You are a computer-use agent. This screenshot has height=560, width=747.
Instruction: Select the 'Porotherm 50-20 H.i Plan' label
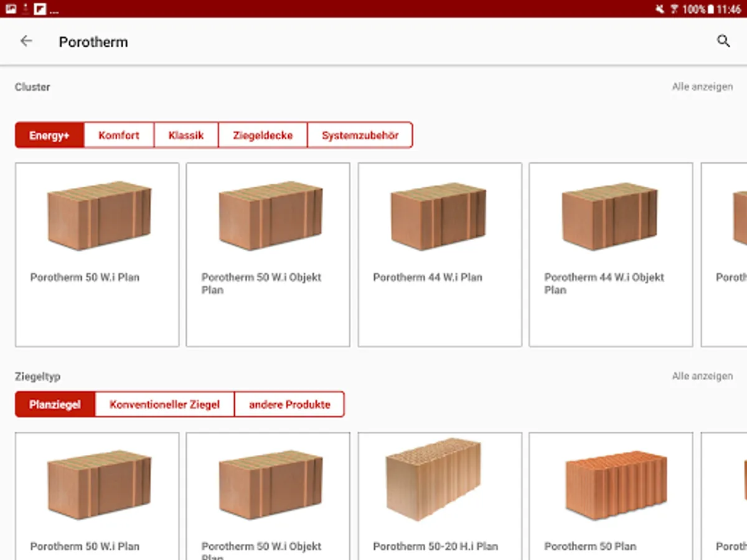(x=436, y=546)
